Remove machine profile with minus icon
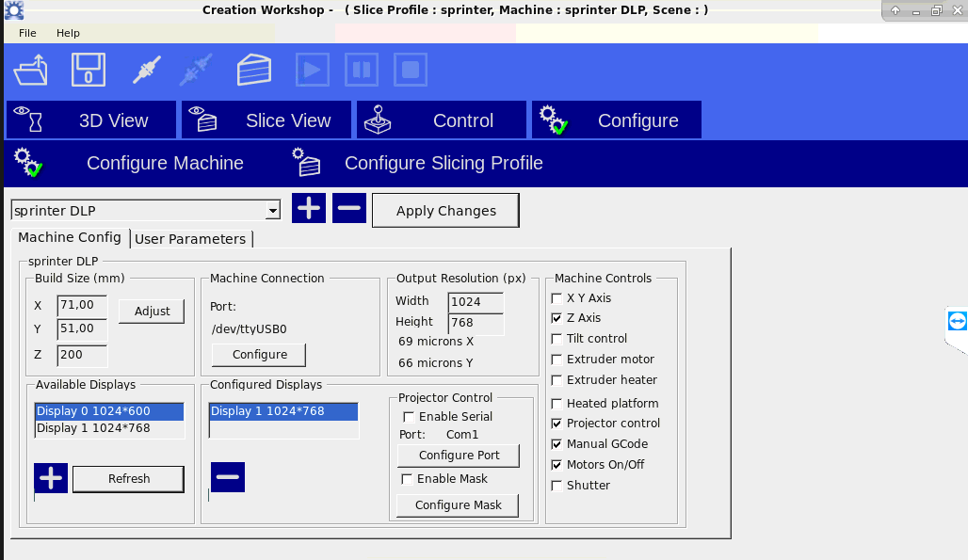Image resolution: width=968 pixels, height=560 pixels. (349, 208)
